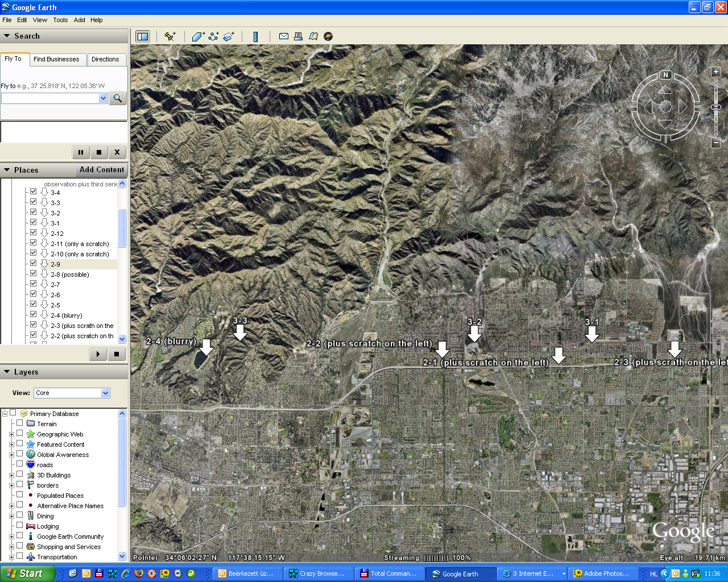Expand the Transportation layer node
This screenshot has width=728, height=582.
(11, 557)
